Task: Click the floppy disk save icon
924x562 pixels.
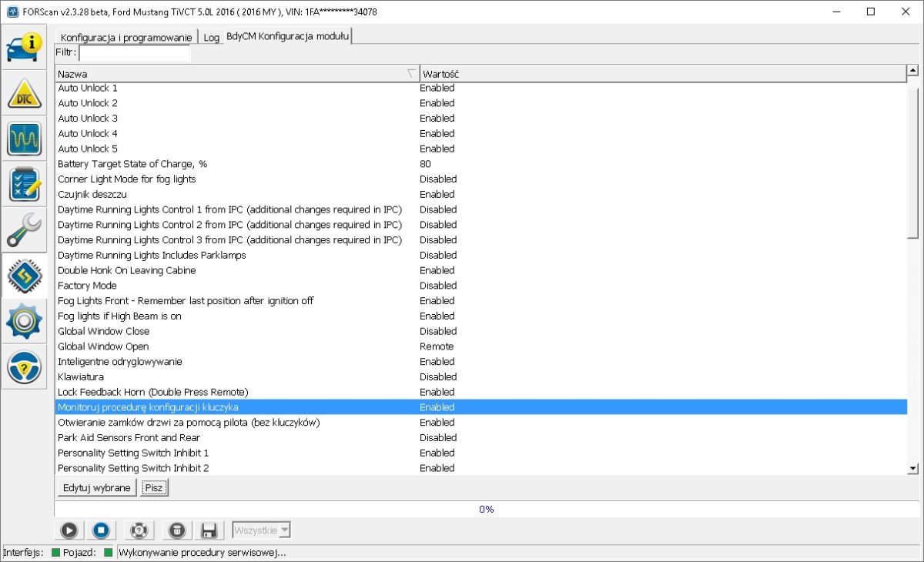Action: pyautogui.click(x=208, y=530)
